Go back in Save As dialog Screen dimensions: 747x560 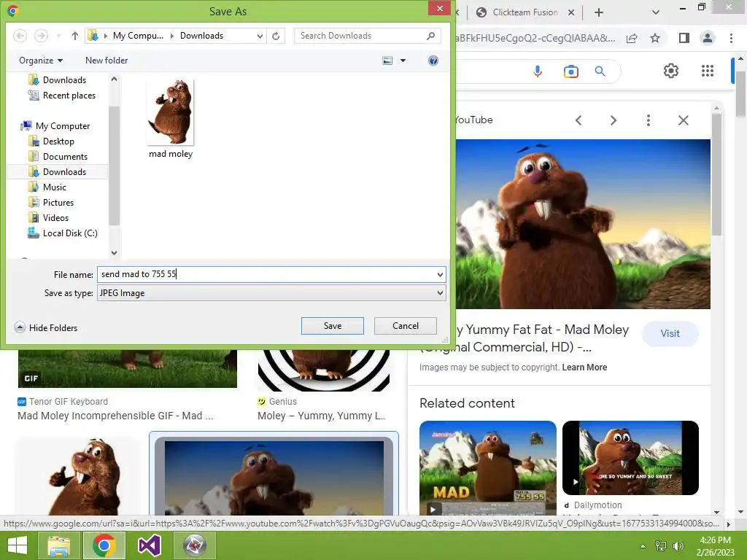[x=20, y=36]
